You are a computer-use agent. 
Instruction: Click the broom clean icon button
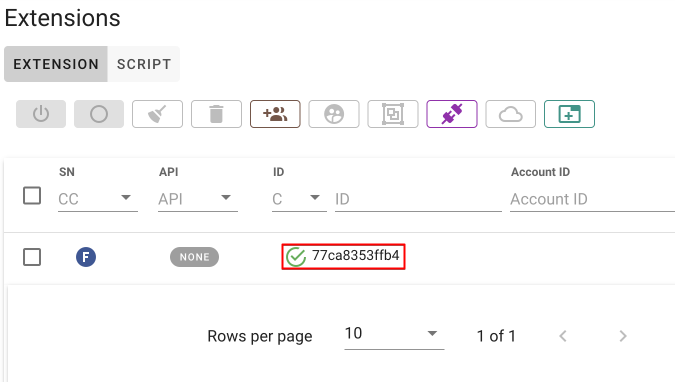click(158, 114)
